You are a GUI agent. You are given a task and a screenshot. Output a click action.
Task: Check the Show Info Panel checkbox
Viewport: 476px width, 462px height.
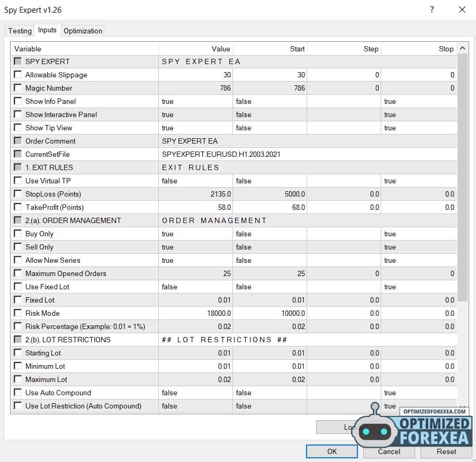pyautogui.click(x=18, y=101)
